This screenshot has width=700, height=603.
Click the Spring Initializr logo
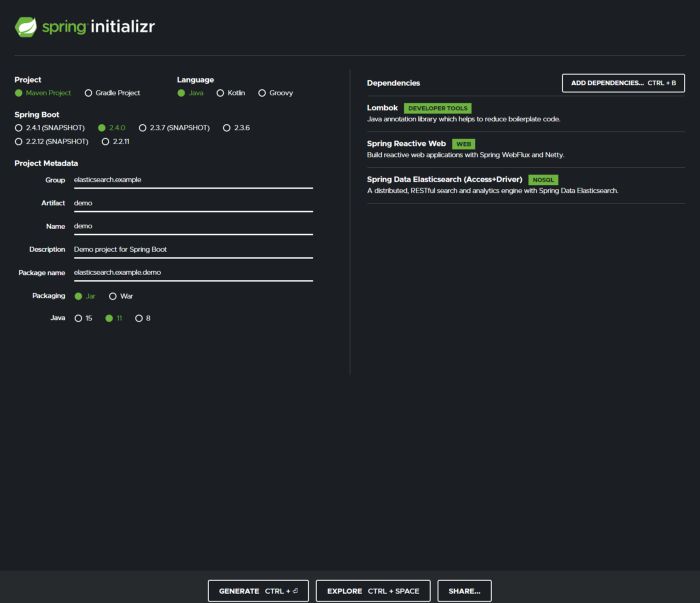(x=84, y=27)
